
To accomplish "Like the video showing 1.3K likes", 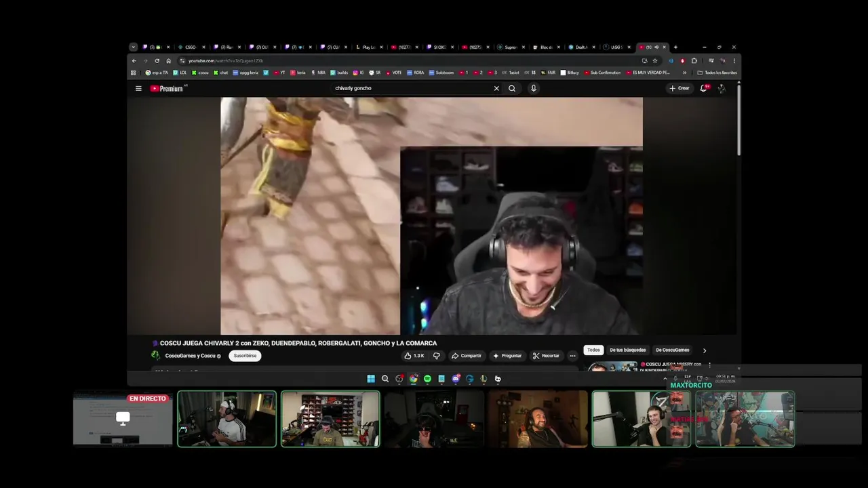I will 414,355.
